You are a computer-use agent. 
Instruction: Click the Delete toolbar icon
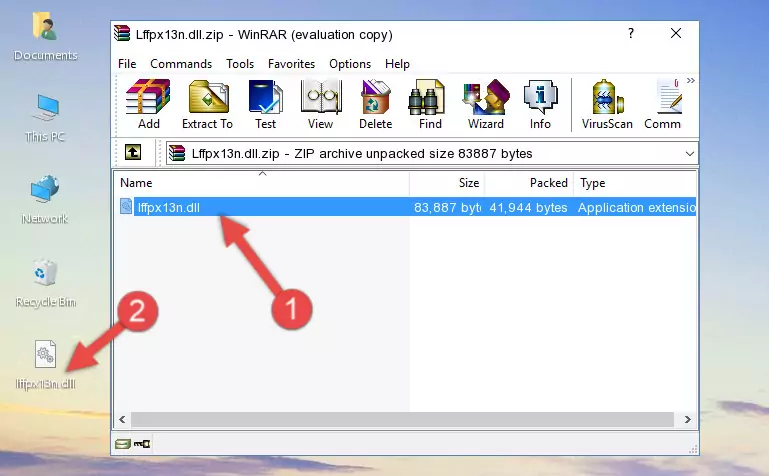click(x=375, y=104)
